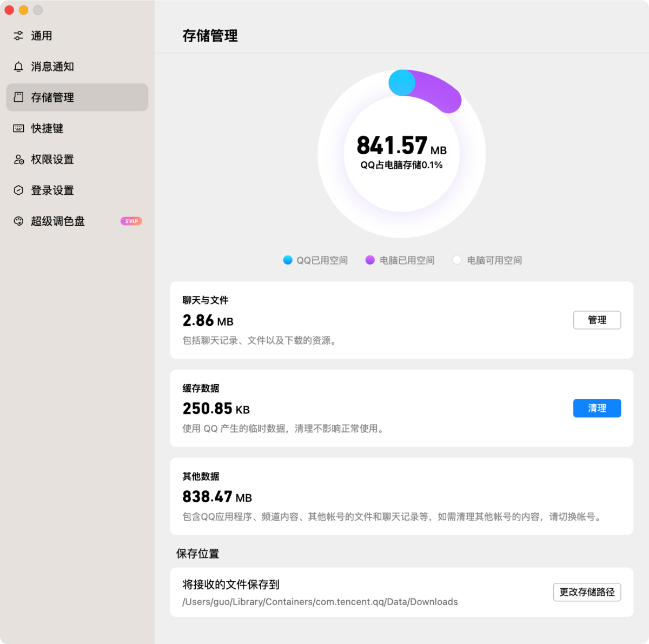Viewport: 649px width, 644px height.
Task: Go to 消息通知 settings
Action: (77, 67)
